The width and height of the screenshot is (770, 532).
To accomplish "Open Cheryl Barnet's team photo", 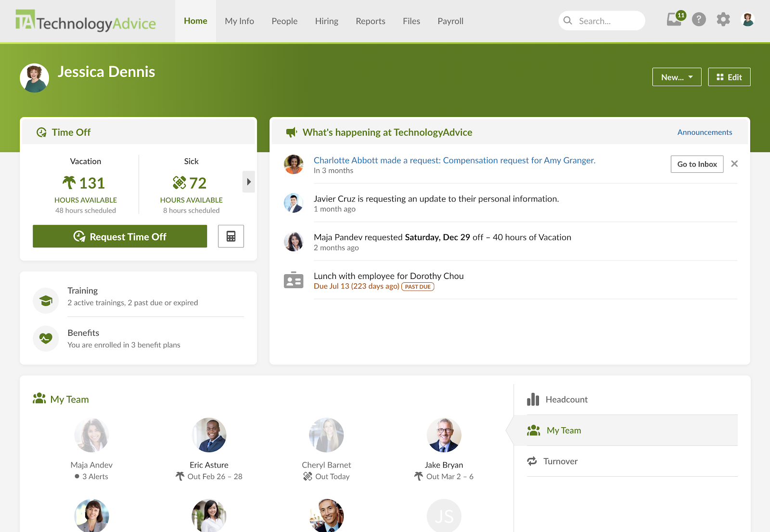I will coord(326,435).
